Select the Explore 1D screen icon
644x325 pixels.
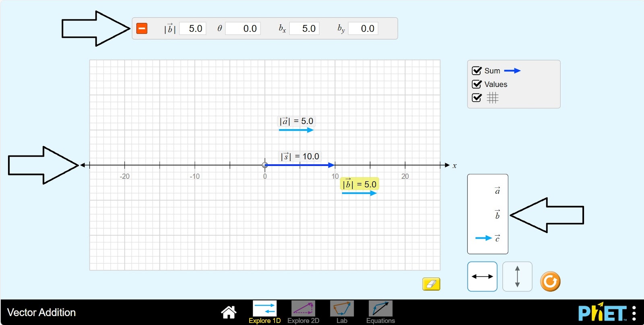[264, 309]
